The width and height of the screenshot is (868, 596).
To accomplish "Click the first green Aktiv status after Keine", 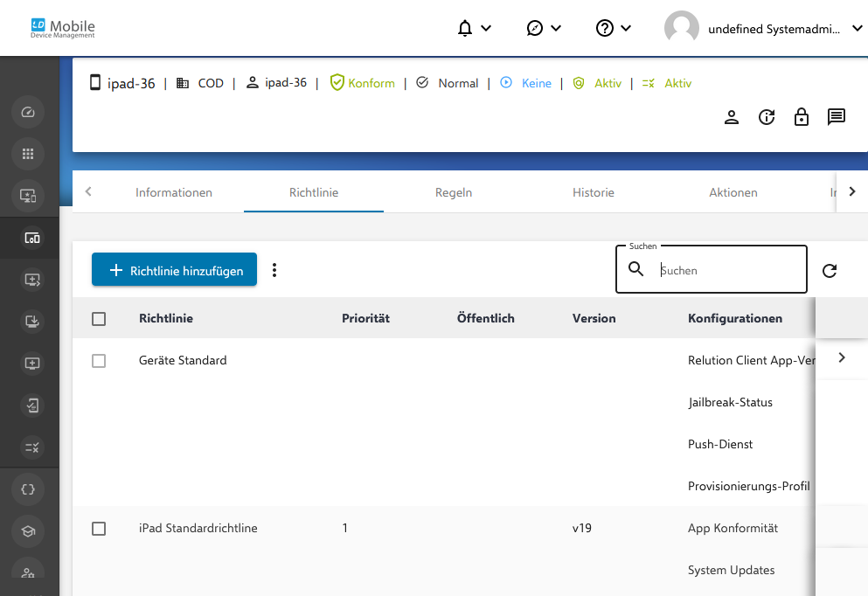I will point(608,83).
